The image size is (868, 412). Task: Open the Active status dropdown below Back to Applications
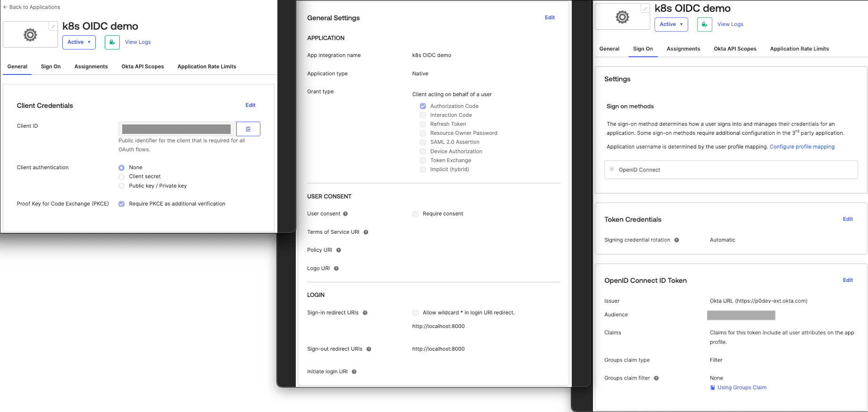pos(79,42)
